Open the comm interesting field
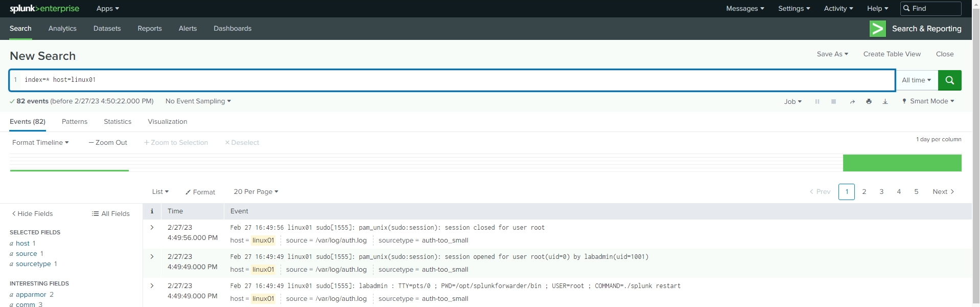The height and width of the screenshot is (307, 980). pos(26,304)
